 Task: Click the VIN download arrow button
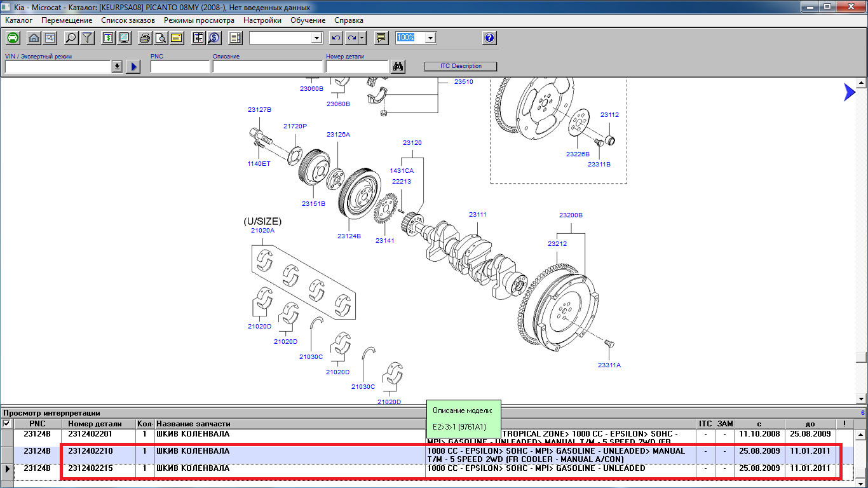tap(117, 67)
